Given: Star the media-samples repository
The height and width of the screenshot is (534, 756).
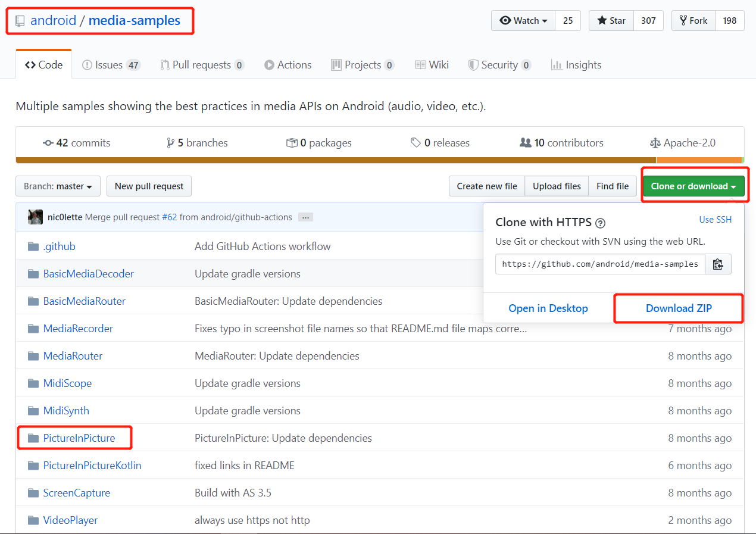Looking at the screenshot, I should tap(611, 20).
